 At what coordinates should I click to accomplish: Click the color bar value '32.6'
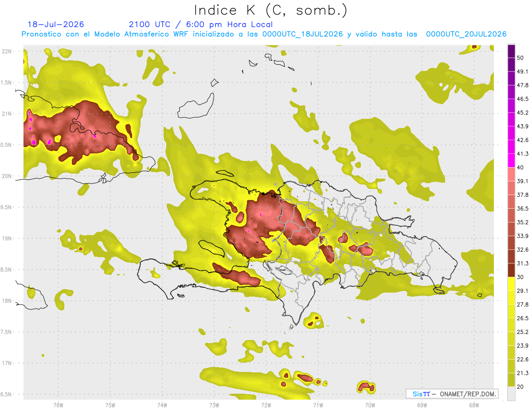523,250
